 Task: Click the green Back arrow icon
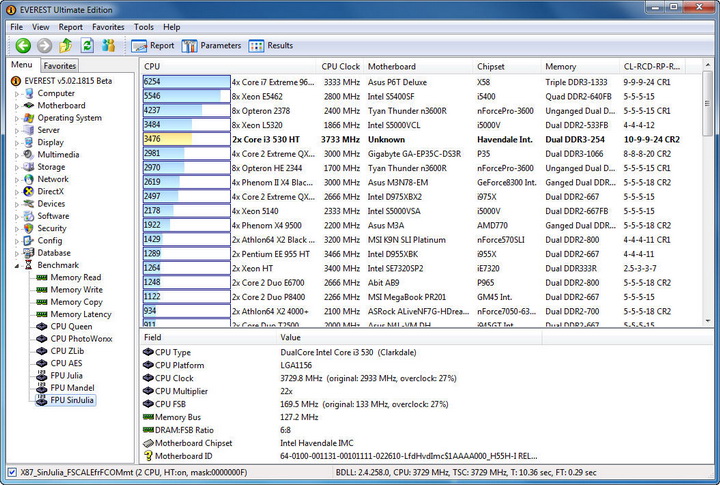coord(23,45)
